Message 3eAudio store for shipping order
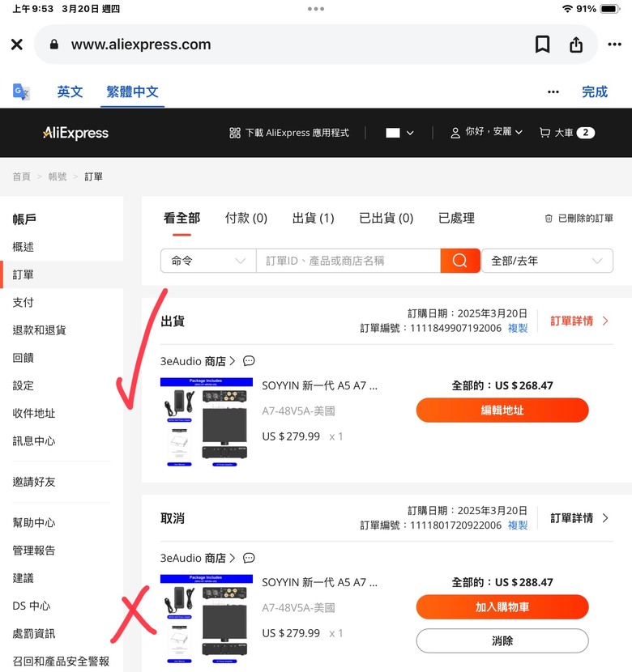 [249, 361]
